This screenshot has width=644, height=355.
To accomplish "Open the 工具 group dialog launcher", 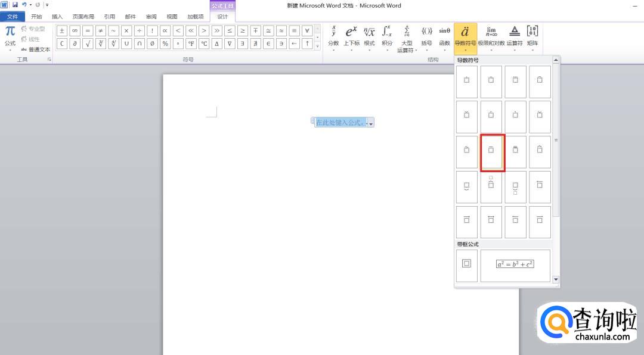I will click(49, 60).
